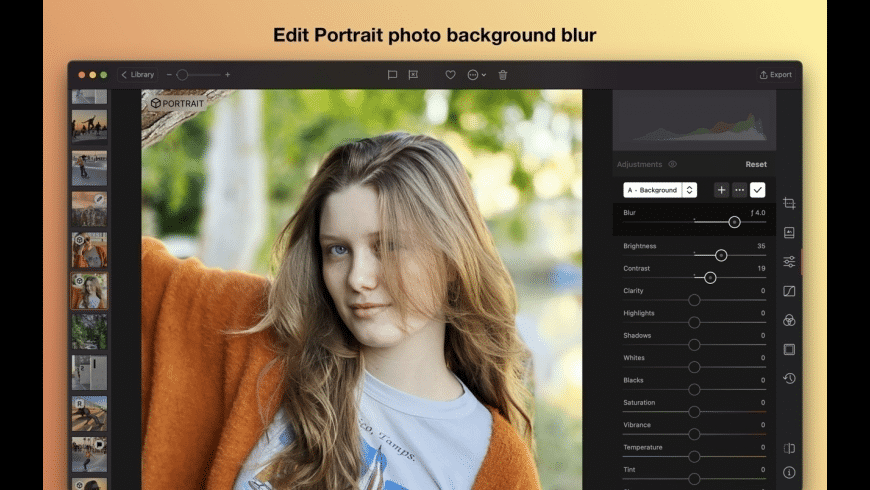Click the Brightness slider handle
Viewport: 870px width, 490px height.
tap(721, 255)
